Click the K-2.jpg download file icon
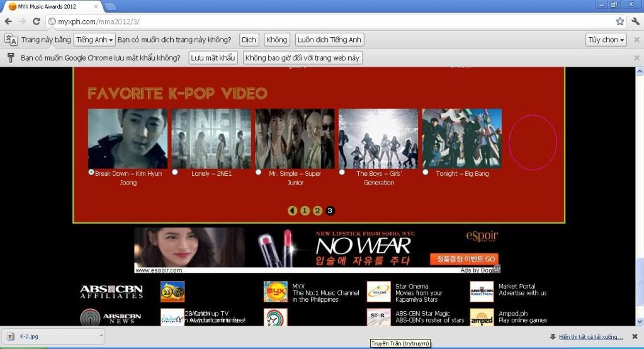 click(11, 336)
